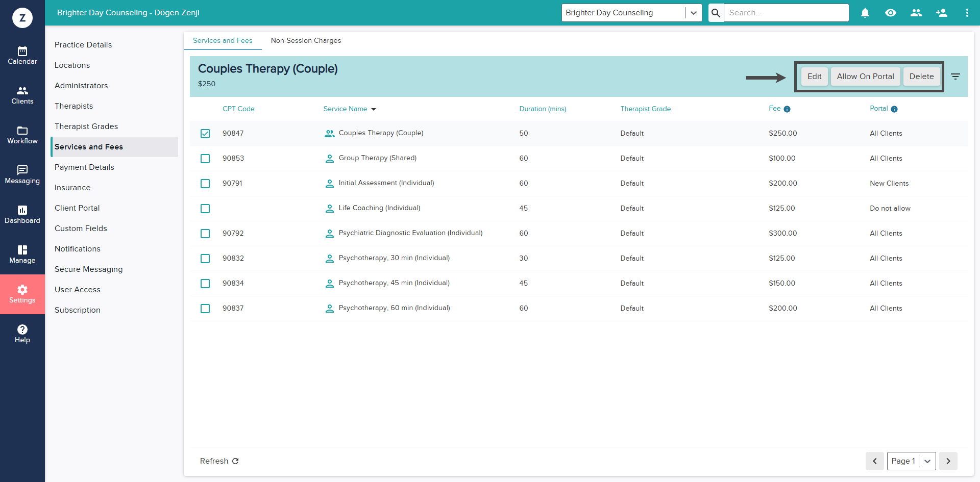Switch to Non-Session Charges tab

(306, 41)
